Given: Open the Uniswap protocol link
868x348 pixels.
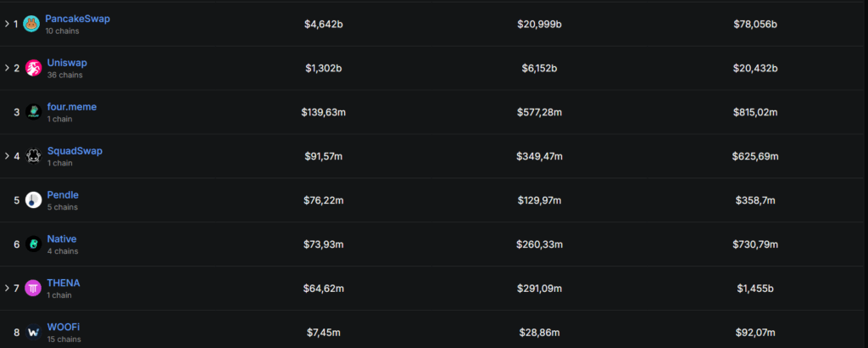Looking at the screenshot, I should pos(67,63).
